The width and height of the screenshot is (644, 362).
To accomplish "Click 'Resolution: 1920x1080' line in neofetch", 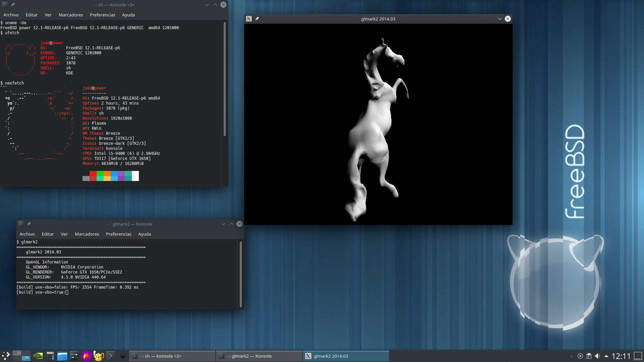I will (107, 118).
